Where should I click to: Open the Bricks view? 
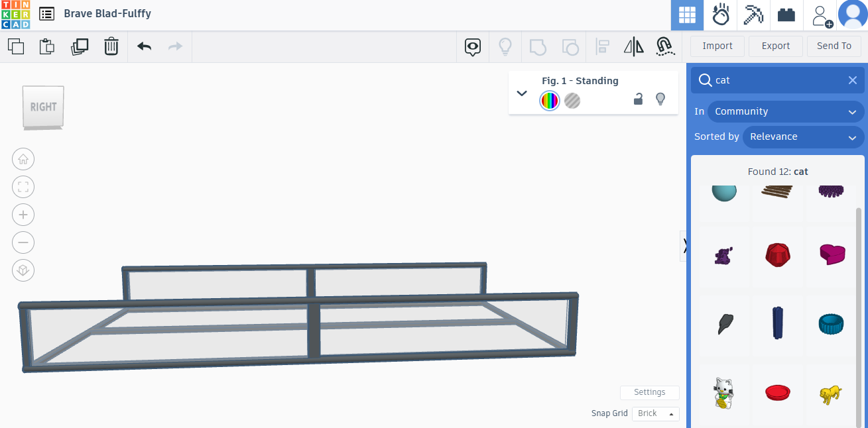coord(786,15)
